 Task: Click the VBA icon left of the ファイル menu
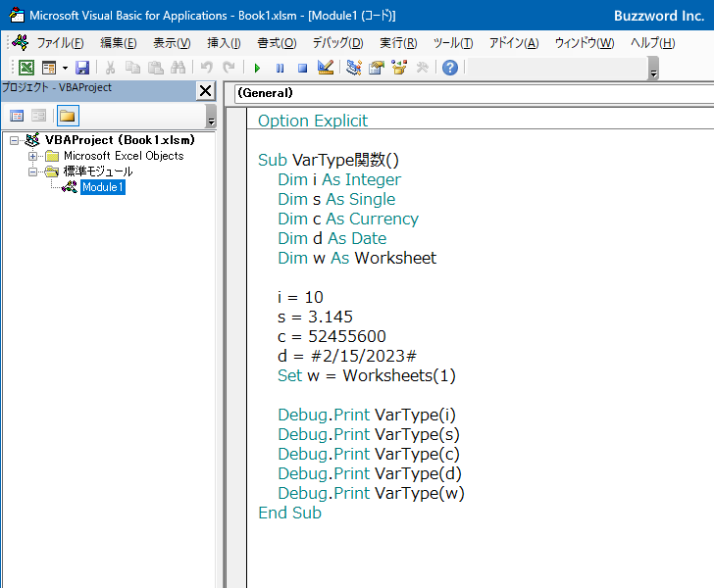(21, 43)
